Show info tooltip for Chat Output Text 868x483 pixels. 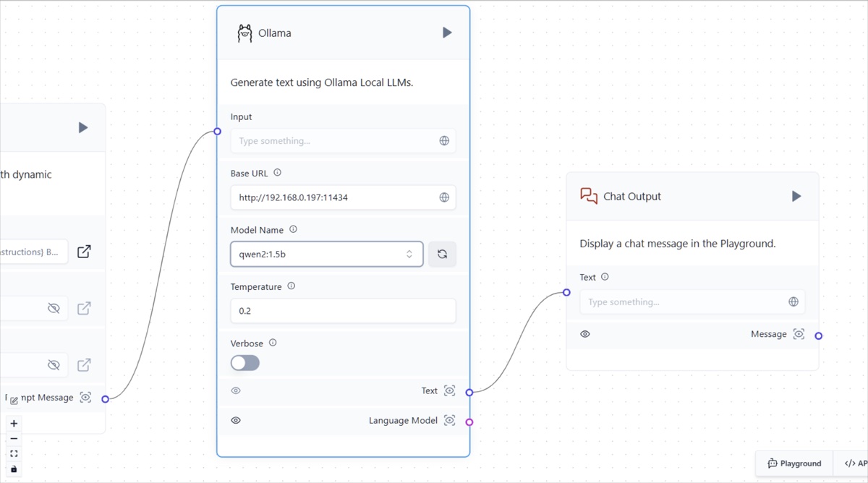605,277
